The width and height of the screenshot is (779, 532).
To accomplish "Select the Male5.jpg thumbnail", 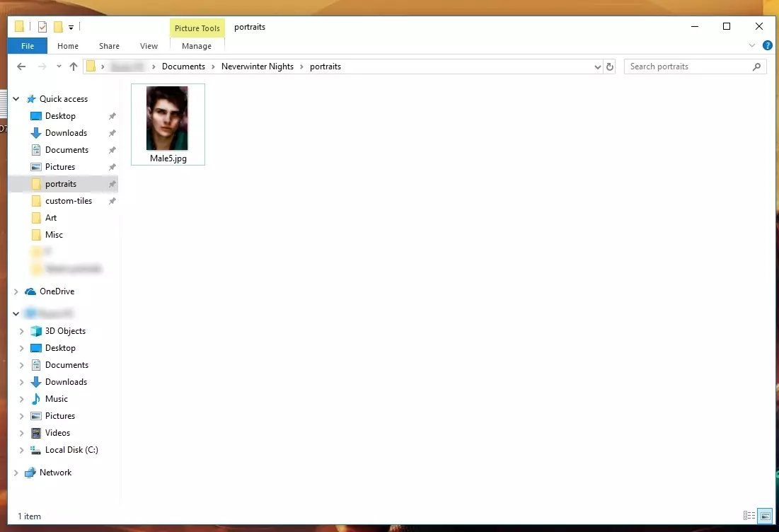I will tap(167, 118).
